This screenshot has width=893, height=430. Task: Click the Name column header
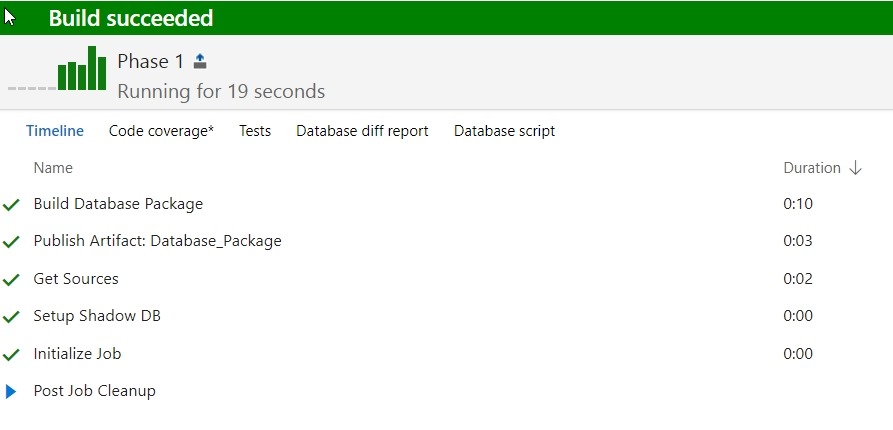tap(53, 168)
